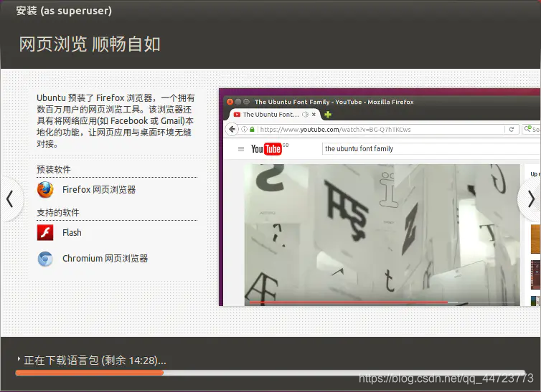Click the Firefox browser icon
The image size is (541, 392).
(x=45, y=190)
